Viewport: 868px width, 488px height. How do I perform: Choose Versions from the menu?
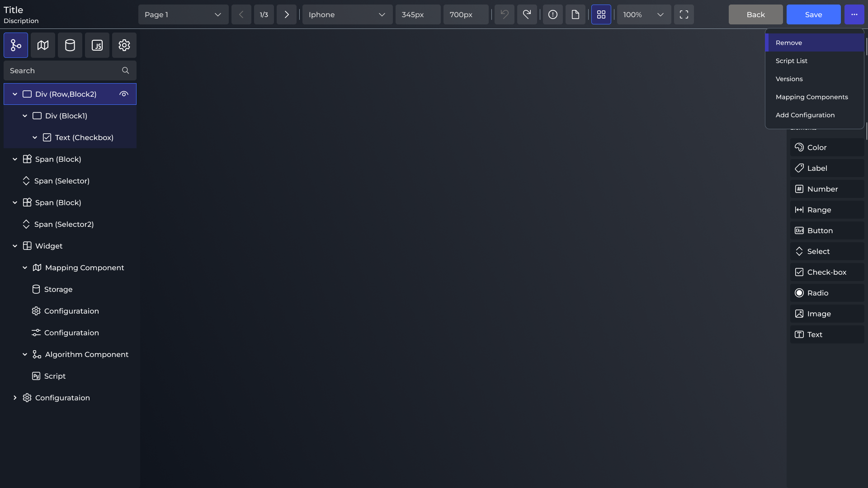815,79
